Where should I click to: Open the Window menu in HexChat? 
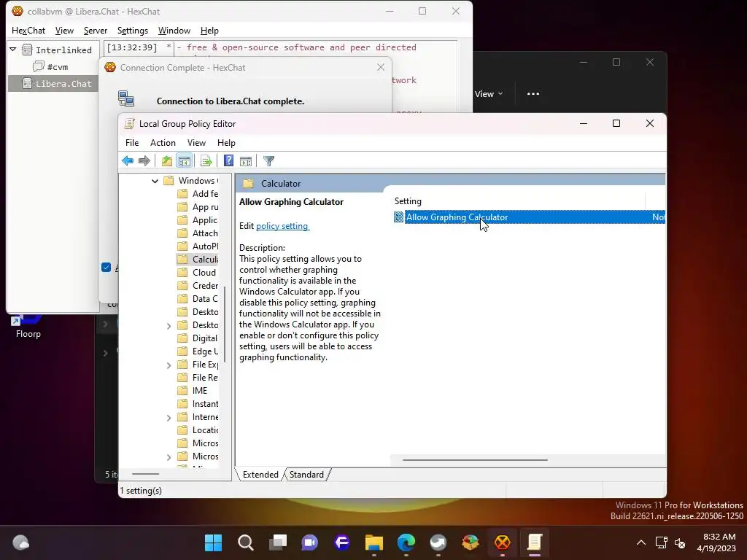pos(174,31)
